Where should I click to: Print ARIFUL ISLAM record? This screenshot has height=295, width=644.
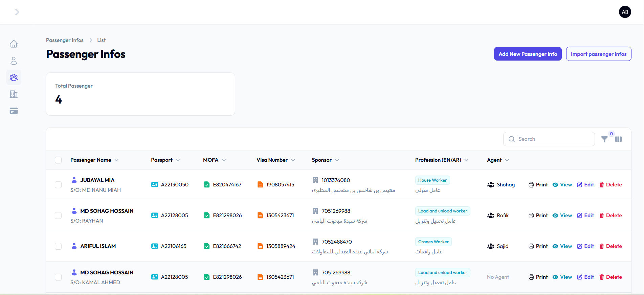538,246
